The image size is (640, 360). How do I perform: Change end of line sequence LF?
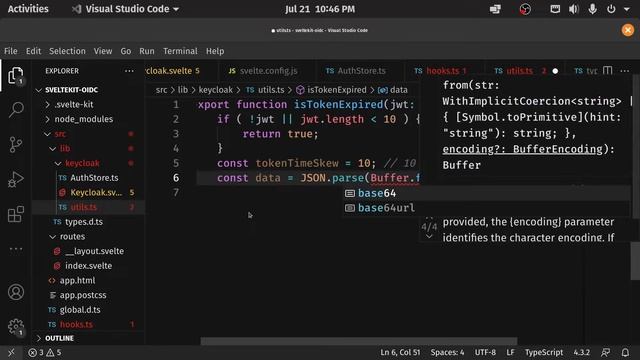pyautogui.click(x=510, y=353)
